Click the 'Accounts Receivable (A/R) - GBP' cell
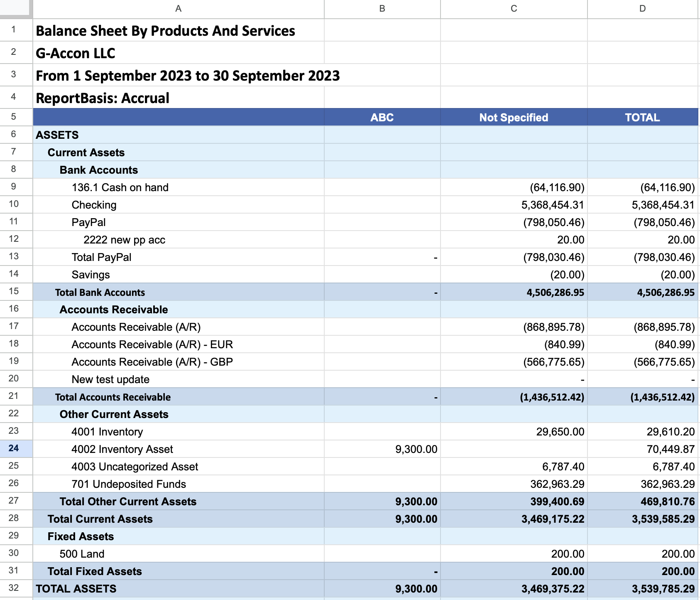The width and height of the screenshot is (700, 600). (x=179, y=361)
